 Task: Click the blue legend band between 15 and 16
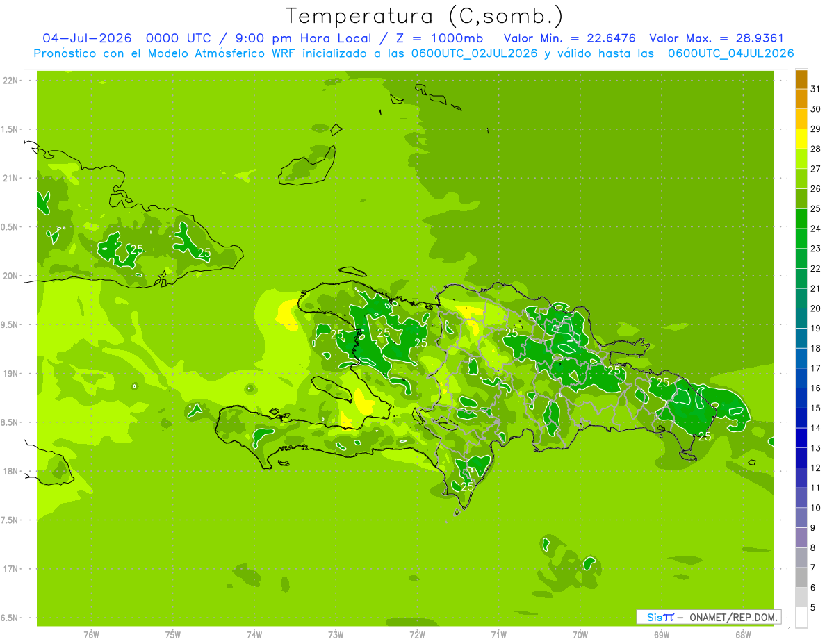[801, 398]
